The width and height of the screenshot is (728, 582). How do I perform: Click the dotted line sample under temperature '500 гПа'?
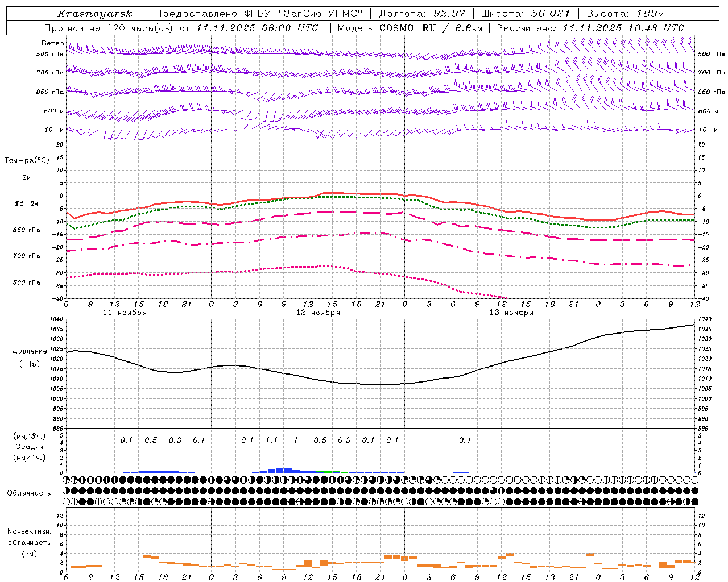pyautogui.click(x=26, y=289)
